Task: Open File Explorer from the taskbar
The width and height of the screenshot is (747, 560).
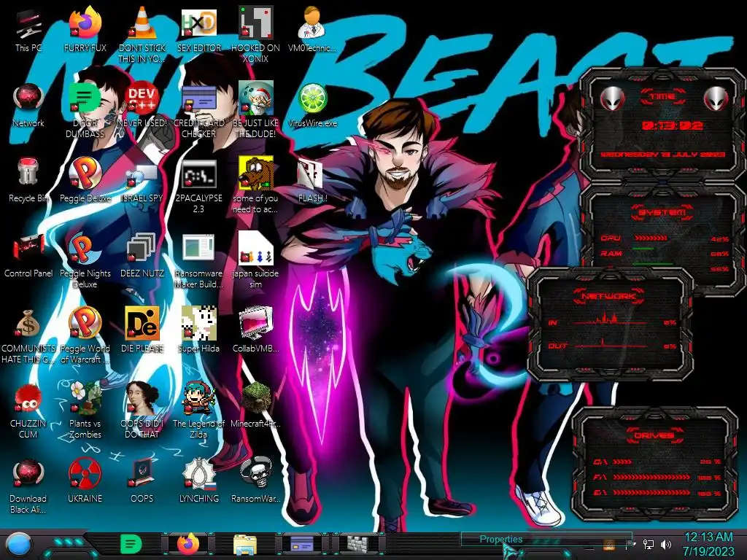Action: point(245,545)
